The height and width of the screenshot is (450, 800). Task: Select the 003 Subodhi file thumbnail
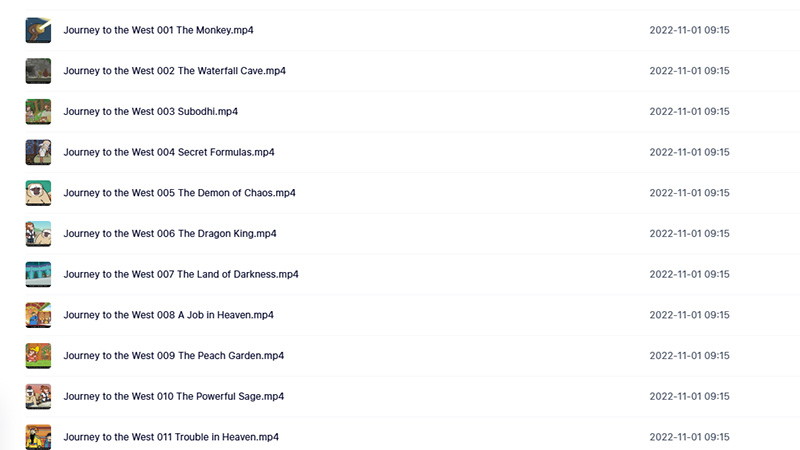tap(38, 112)
